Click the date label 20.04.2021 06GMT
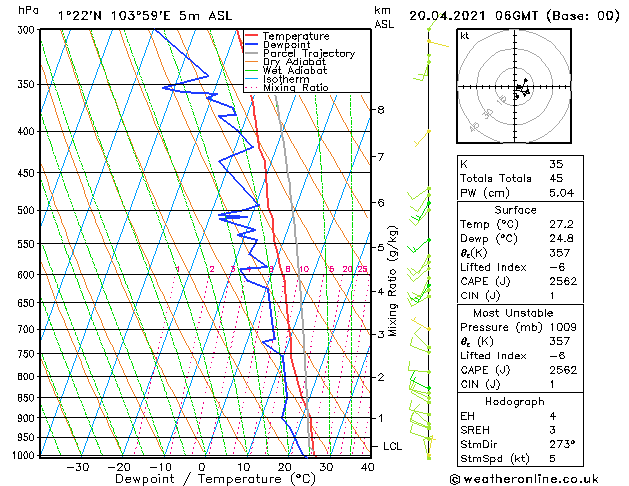629x486 pixels. pos(474,16)
